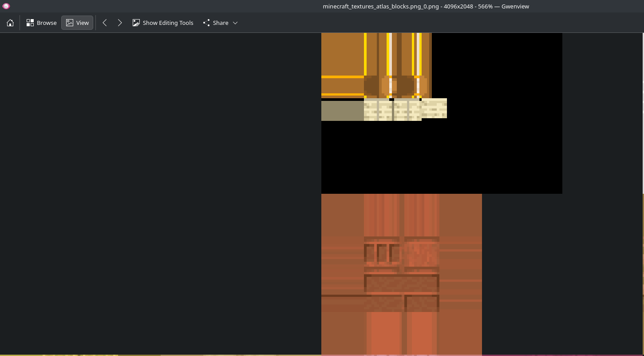The height and width of the screenshot is (356, 644).
Task: Toggle the View mode label
Action: 83,23
